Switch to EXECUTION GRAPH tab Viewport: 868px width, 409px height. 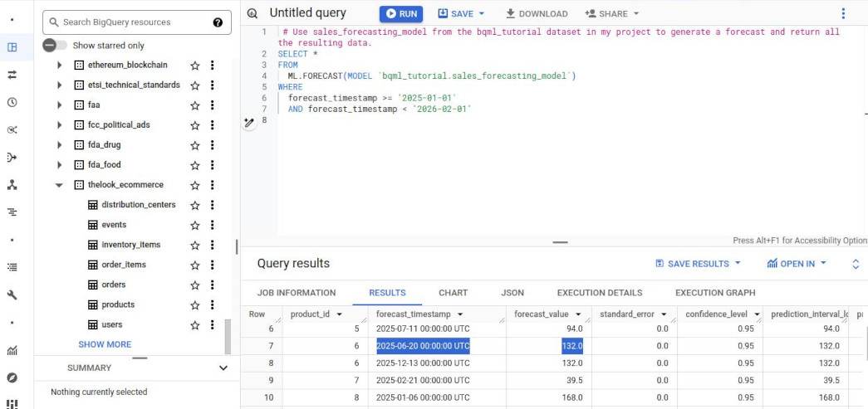pyautogui.click(x=715, y=293)
